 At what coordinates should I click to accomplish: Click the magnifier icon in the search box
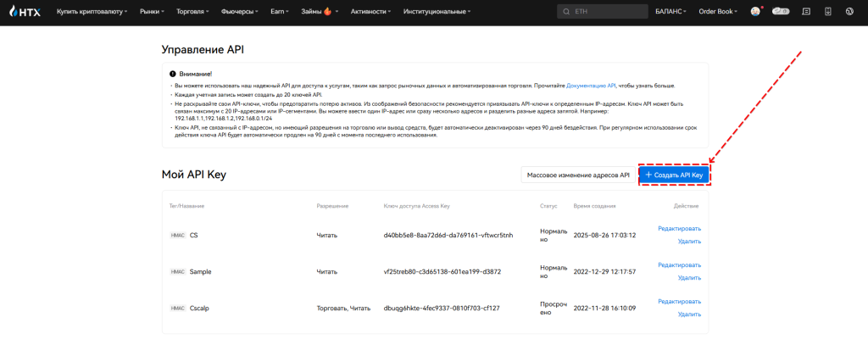point(566,12)
